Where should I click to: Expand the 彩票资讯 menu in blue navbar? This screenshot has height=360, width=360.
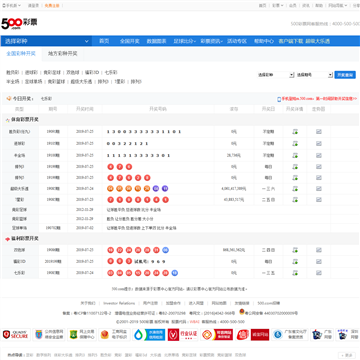211,41
